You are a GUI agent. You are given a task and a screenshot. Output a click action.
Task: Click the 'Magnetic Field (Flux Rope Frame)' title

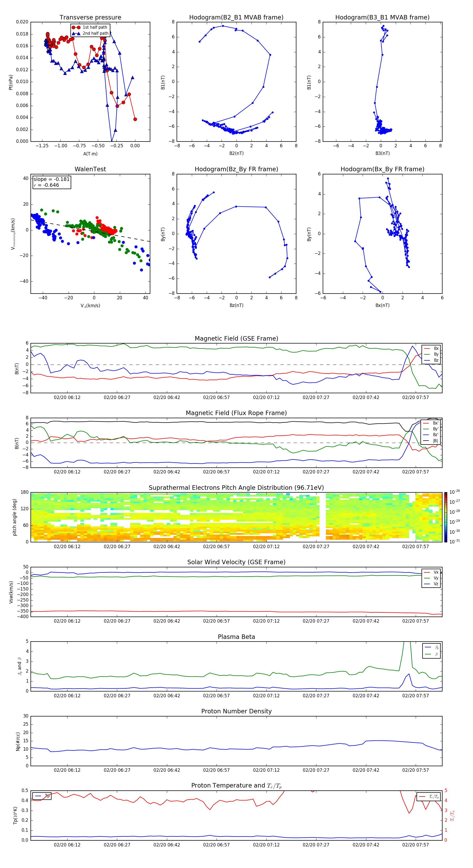point(236,413)
